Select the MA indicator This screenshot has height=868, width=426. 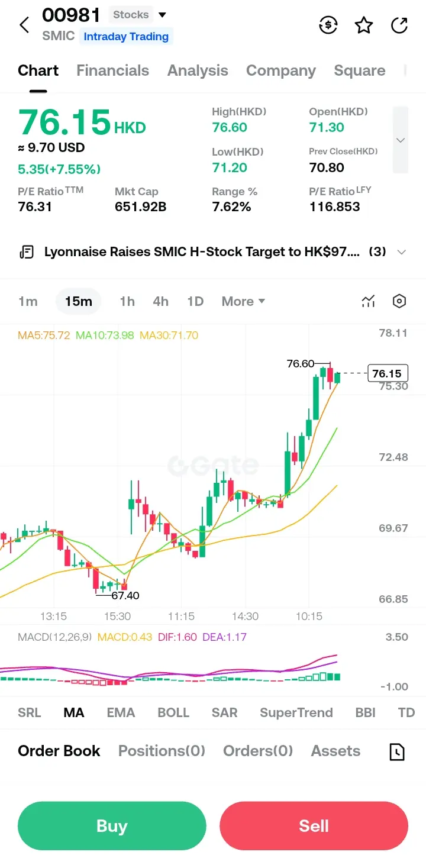[x=74, y=712]
